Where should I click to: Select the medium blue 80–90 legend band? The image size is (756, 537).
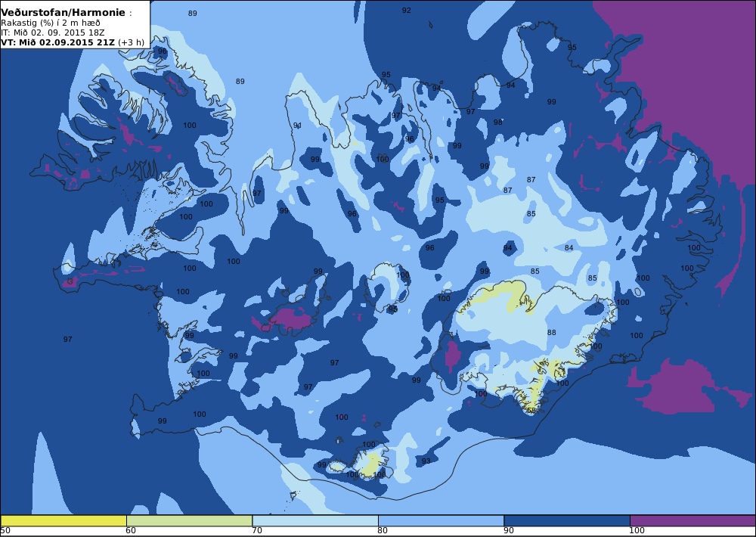coord(442,520)
